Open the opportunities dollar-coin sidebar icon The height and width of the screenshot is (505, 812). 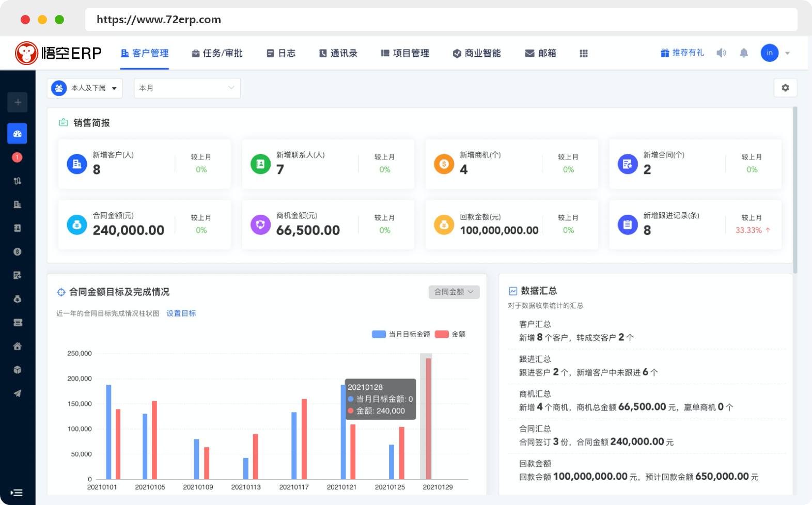click(17, 252)
